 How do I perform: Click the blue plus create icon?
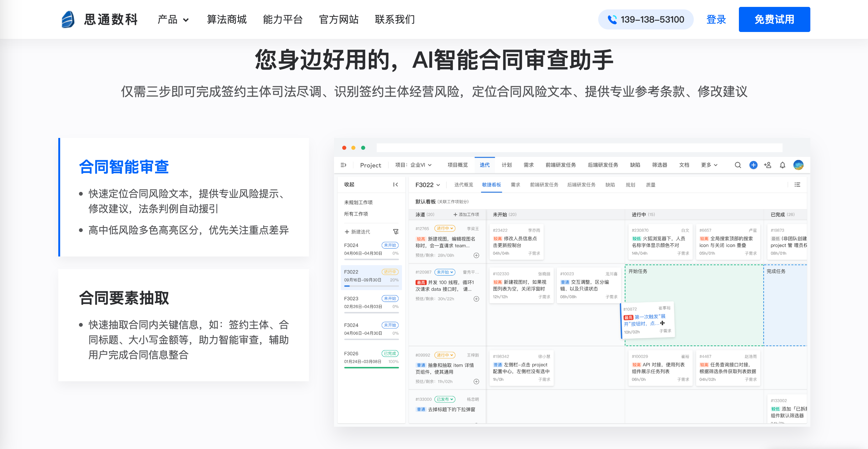pos(753,165)
